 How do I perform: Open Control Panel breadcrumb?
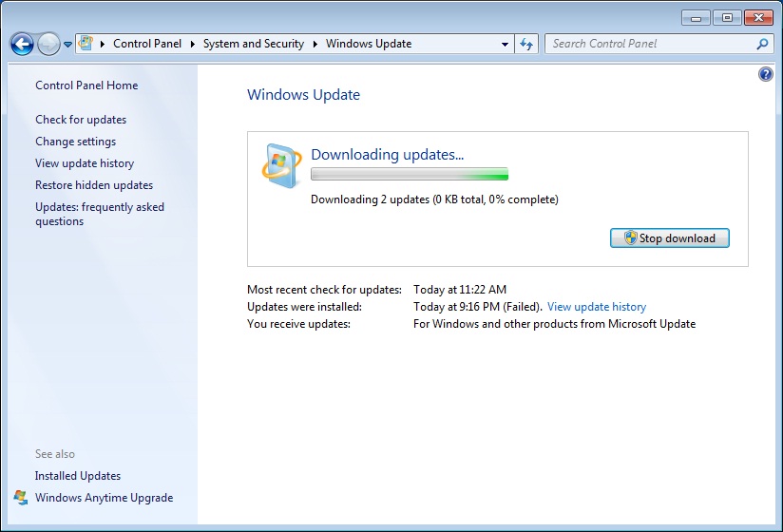(147, 44)
